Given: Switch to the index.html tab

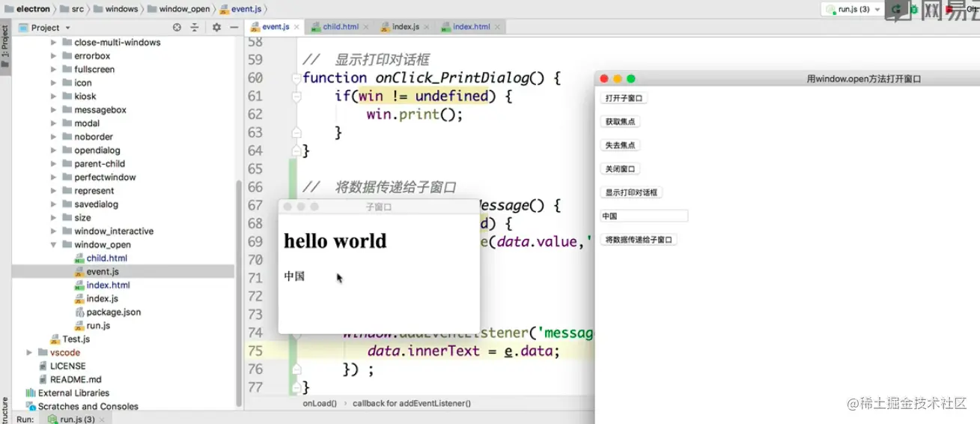Looking at the screenshot, I should 471,27.
